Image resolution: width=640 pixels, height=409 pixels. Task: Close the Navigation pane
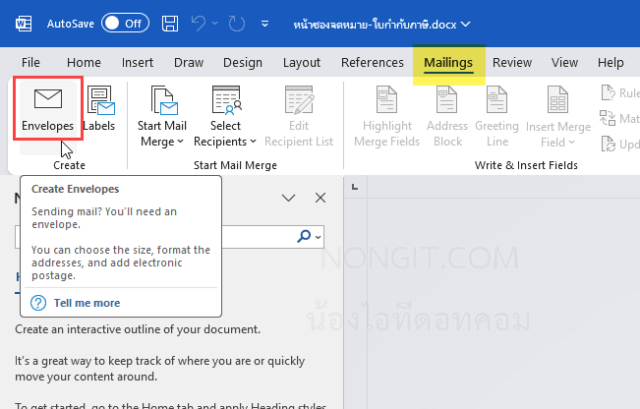(x=320, y=198)
